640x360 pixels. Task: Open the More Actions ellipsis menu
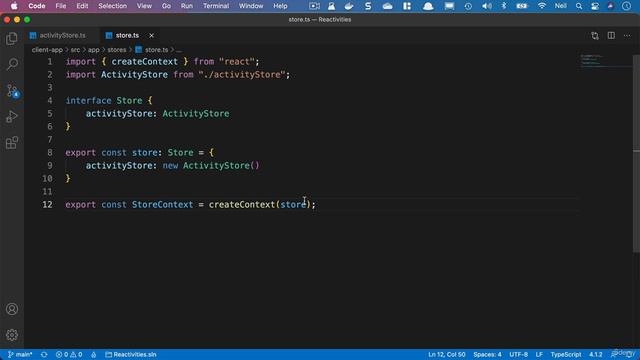627,36
